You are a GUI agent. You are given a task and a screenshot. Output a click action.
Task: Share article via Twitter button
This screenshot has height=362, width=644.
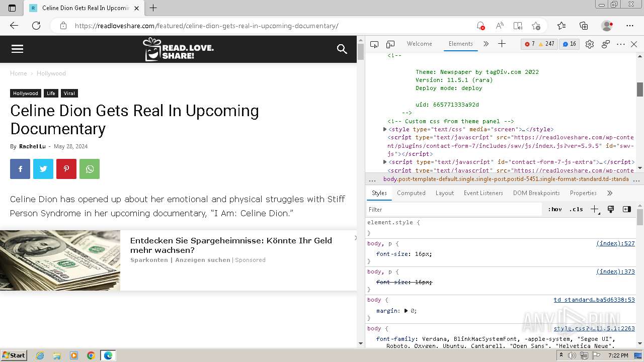pos(43,169)
